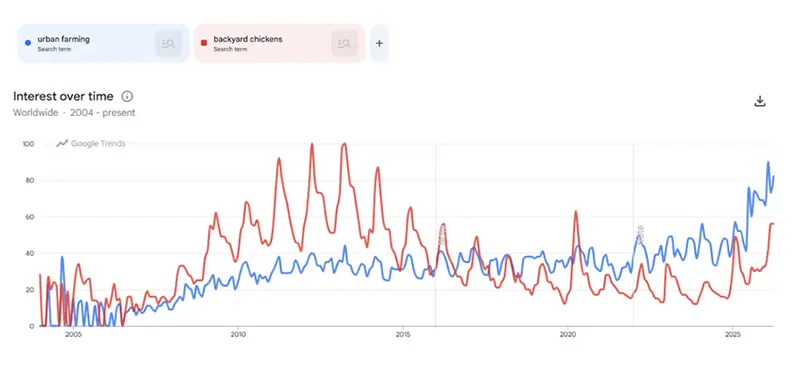Edit the urban farming search term

[x=63, y=39]
